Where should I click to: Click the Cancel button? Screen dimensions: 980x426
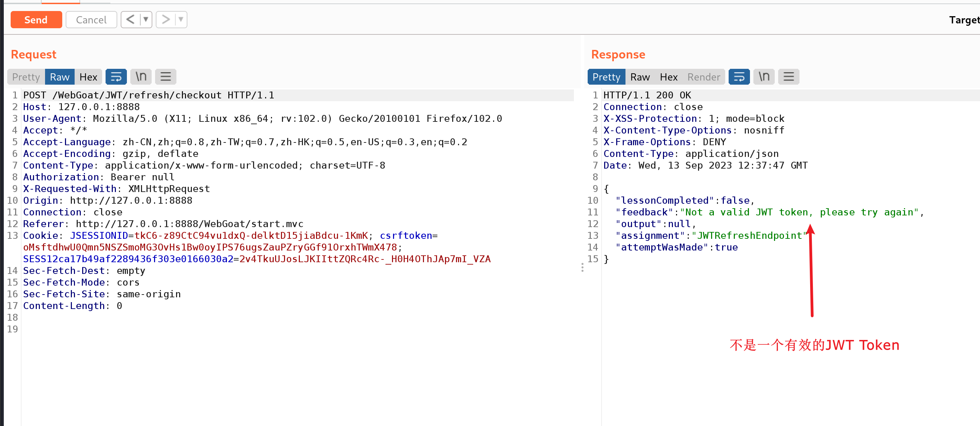tap(91, 20)
